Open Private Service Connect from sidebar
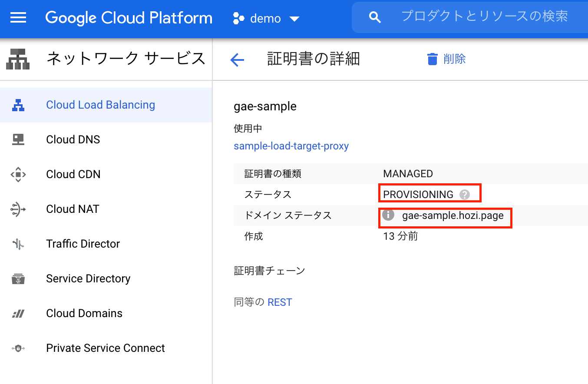The image size is (588, 384). [x=106, y=348]
